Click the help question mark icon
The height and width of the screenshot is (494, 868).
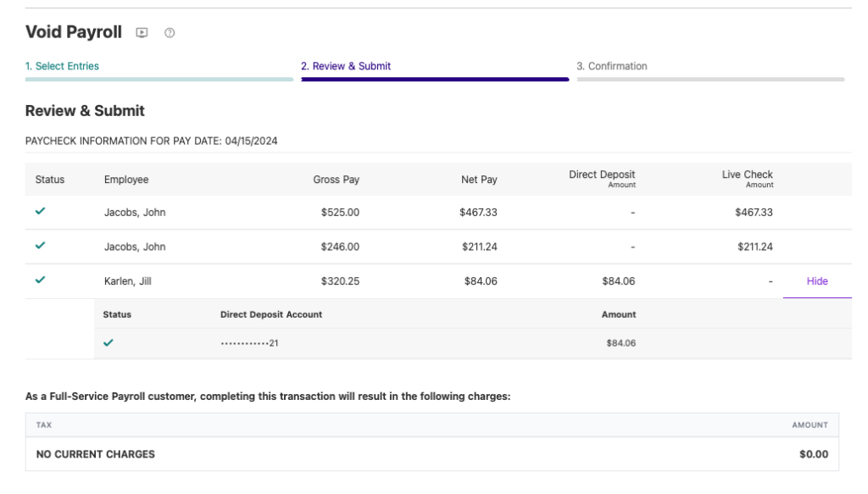click(170, 33)
